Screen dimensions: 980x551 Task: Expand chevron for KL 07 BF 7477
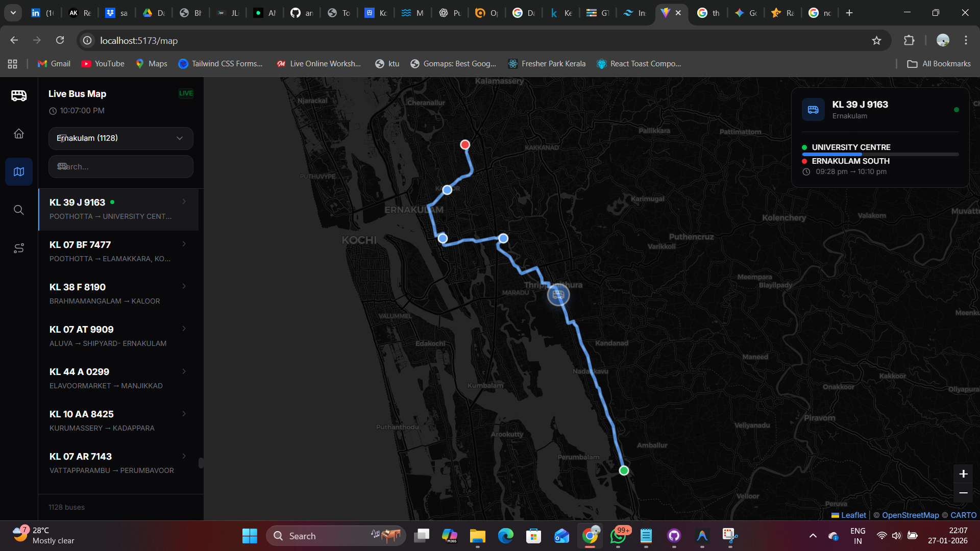click(x=184, y=244)
